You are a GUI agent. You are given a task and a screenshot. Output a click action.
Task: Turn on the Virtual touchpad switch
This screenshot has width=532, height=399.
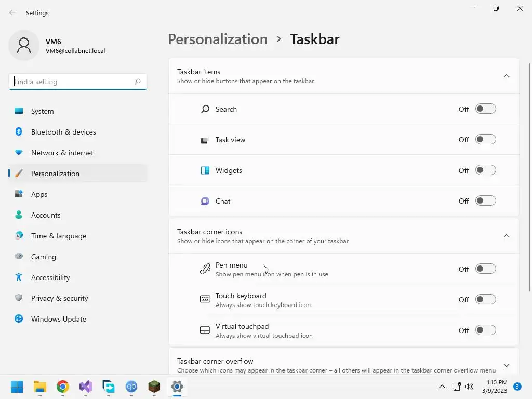point(486,330)
